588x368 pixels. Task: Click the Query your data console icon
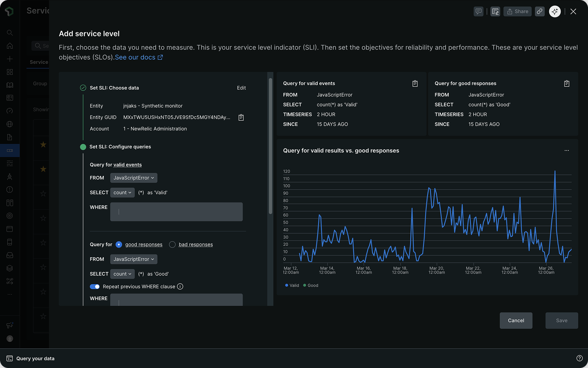[9, 359]
